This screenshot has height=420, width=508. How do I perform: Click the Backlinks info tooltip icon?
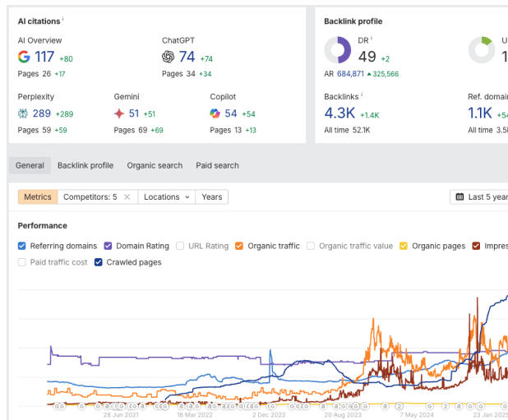coord(362,95)
